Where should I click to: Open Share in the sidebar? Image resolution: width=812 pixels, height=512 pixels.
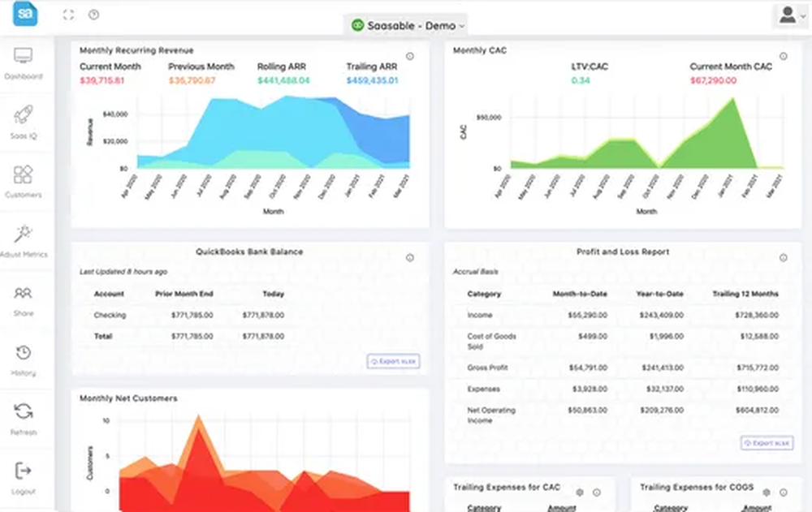point(24,301)
